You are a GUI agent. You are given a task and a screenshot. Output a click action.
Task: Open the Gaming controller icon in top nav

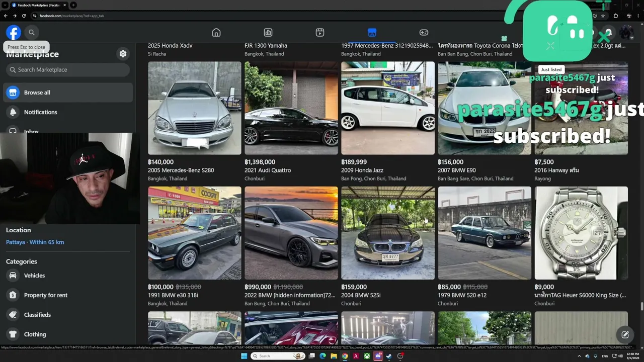(424, 32)
